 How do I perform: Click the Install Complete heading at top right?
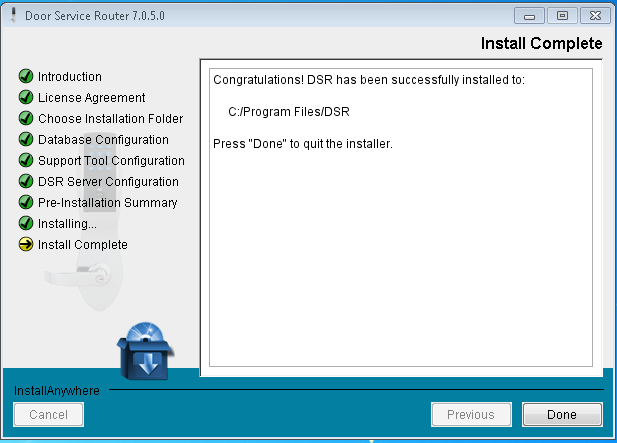pyautogui.click(x=541, y=43)
